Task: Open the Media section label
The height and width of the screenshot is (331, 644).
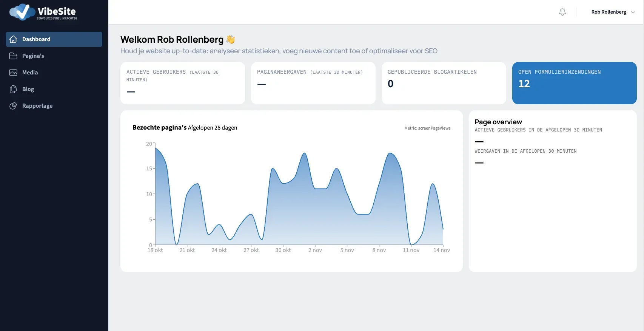Action: 30,73
